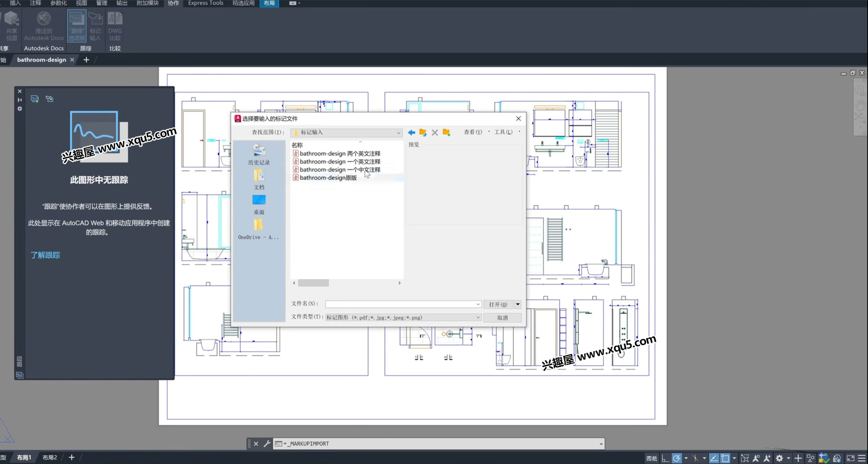
Task: Click in the 文件名 input field
Action: pyautogui.click(x=403, y=304)
